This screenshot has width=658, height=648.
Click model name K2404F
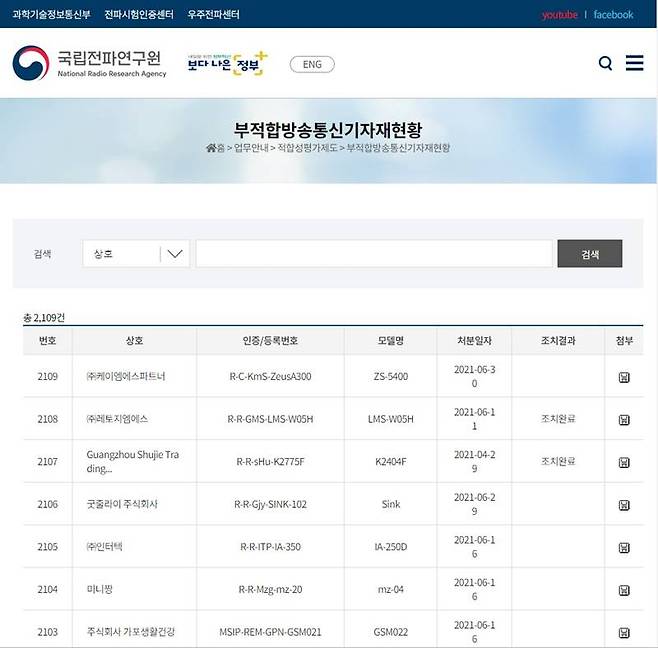391,462
